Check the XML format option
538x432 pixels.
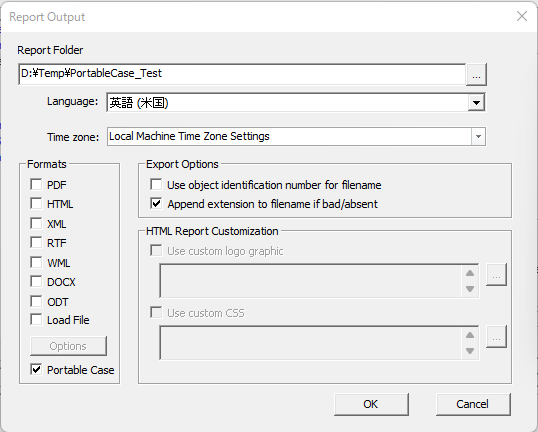point(36,223)
